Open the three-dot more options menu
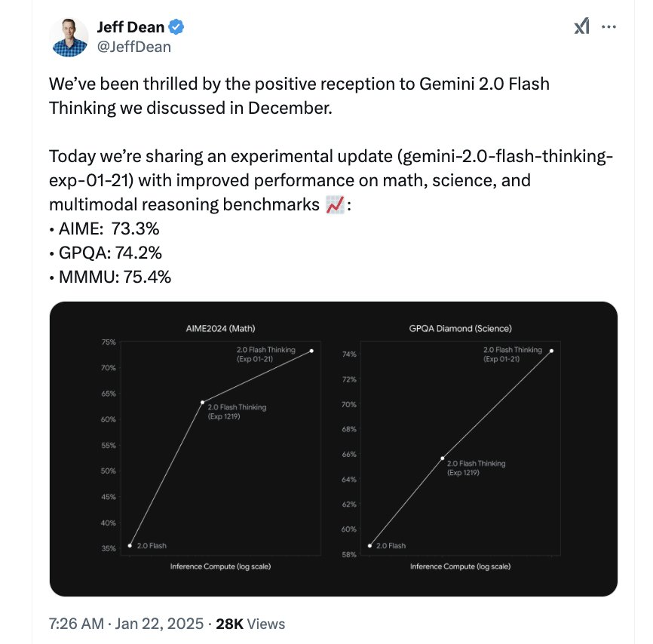Image resolution: width=653 pixels, height=644 pixels. tap(609, 27)
